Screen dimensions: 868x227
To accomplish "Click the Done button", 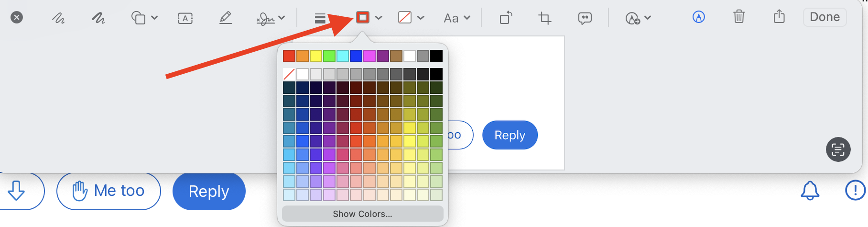I will (825, 17).
